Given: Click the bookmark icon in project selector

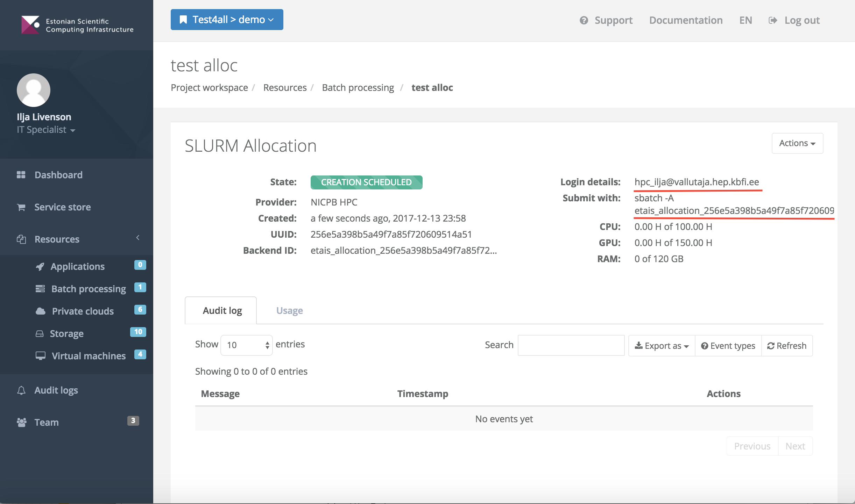Looking at the screenshot, I should [183, 20].
